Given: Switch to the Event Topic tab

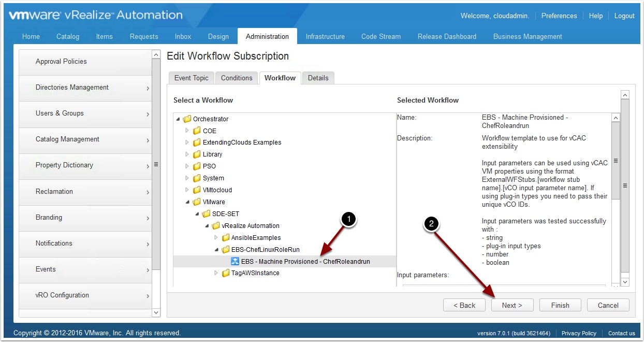Looking at the screenshot, I should click(192, 78).
